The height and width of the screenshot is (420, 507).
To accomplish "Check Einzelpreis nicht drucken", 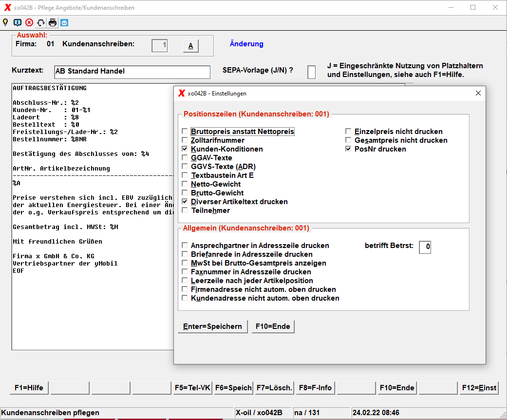I will click(x=348, y=132).
